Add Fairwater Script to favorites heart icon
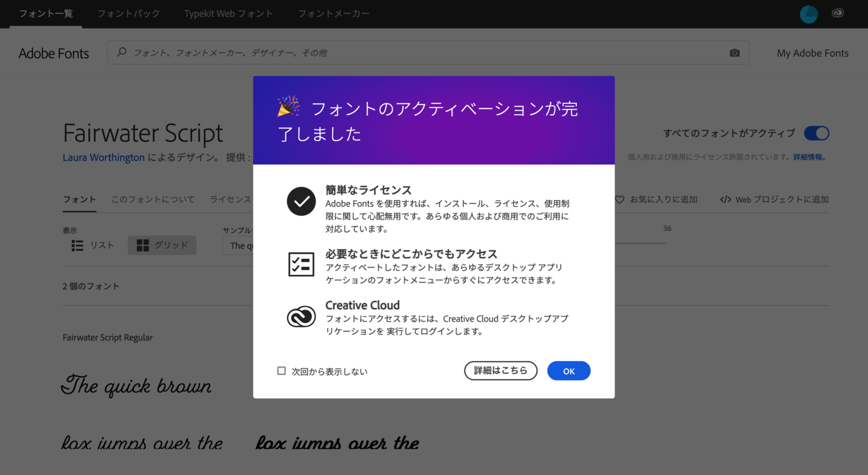868x475 pixels. tap(620, 199)
